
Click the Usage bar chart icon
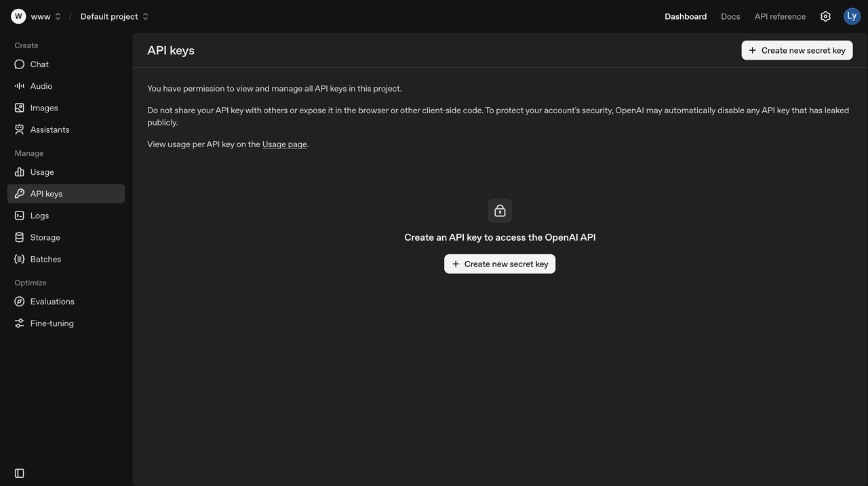(20, 172)
